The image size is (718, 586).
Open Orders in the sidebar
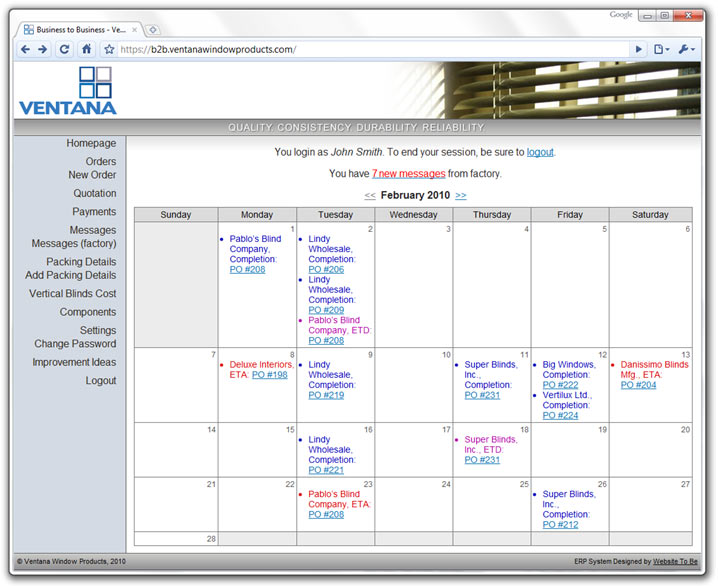pos(101,162)
